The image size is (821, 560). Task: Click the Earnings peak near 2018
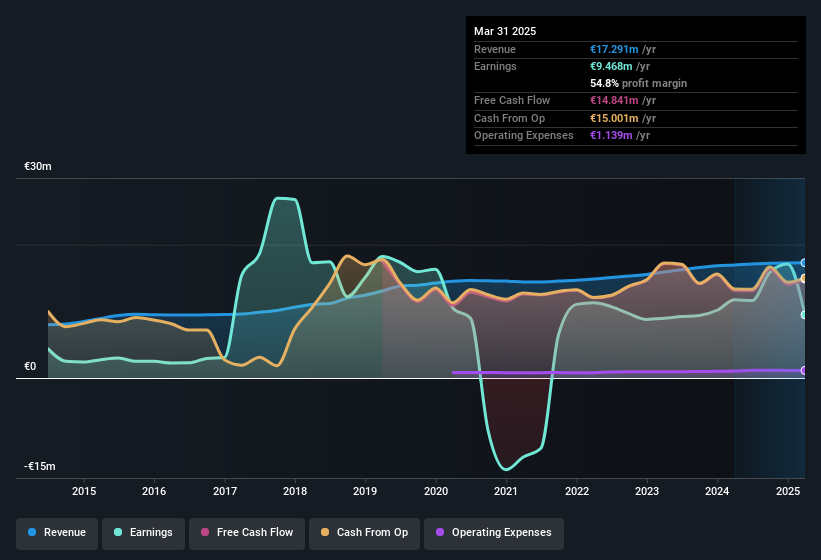285,199
